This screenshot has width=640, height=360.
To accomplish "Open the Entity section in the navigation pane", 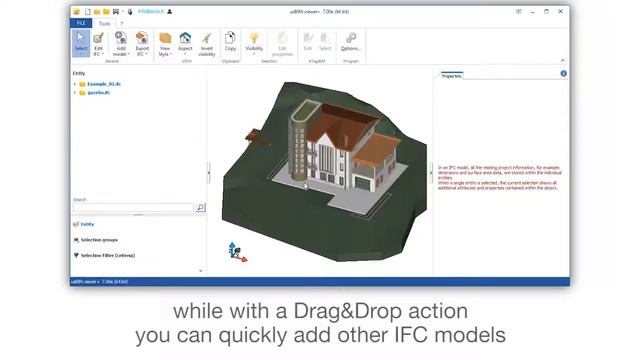I will coord(87,224).
